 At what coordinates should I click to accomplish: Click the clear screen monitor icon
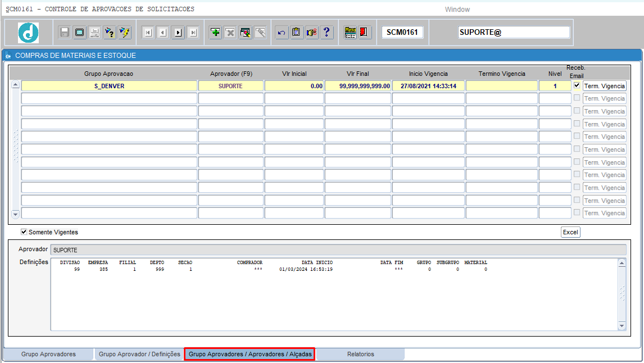click(x=80, y=32)
